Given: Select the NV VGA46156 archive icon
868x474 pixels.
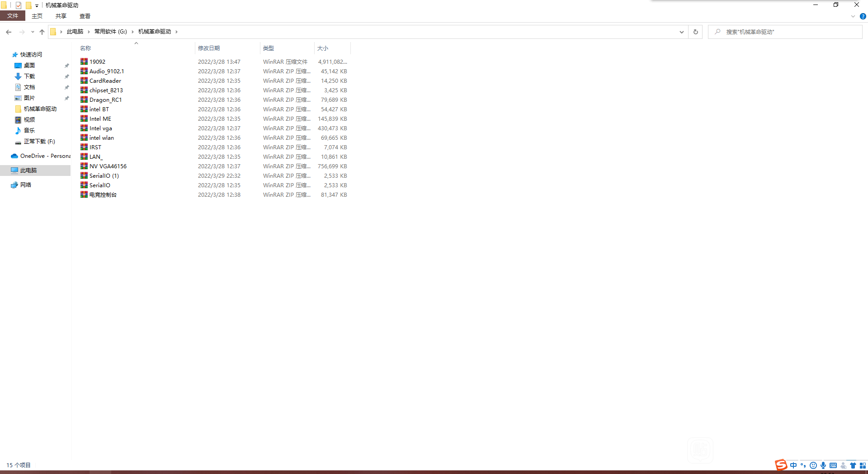Looking at the screenshot, I should (84, 166).
